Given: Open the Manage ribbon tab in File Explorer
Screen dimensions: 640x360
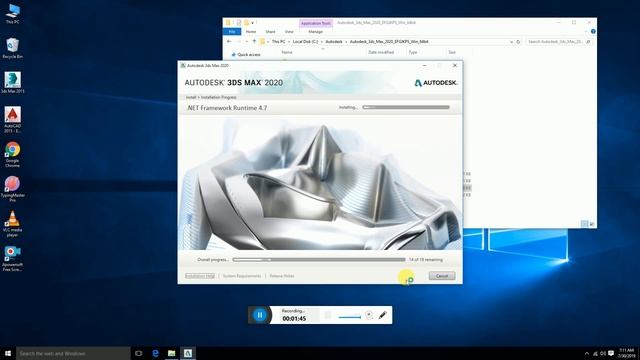Looking at the screenshot, I should 316,31.
